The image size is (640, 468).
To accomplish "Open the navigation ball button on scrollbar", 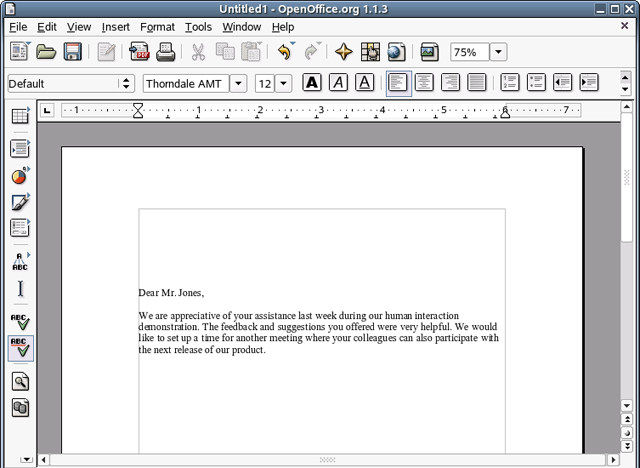I will [627, 433].
